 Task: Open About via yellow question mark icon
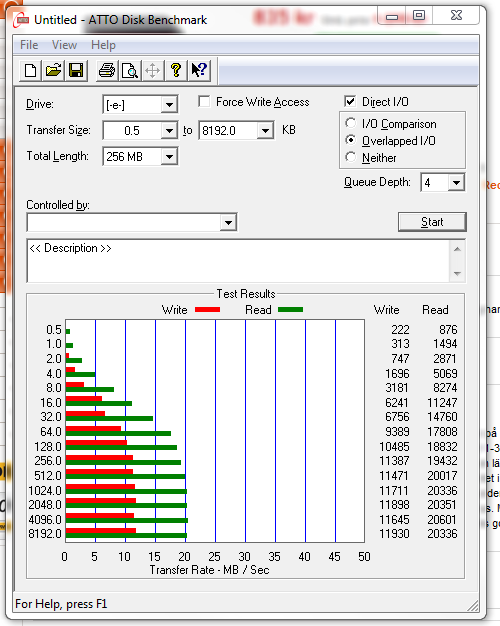pyautogui.click(x=176, y=71)
